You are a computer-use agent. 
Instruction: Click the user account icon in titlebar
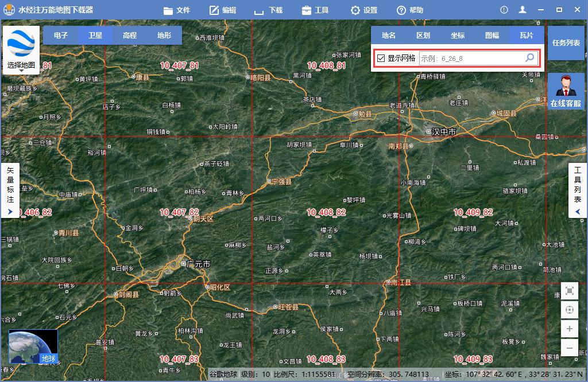(x=523, y=9)
